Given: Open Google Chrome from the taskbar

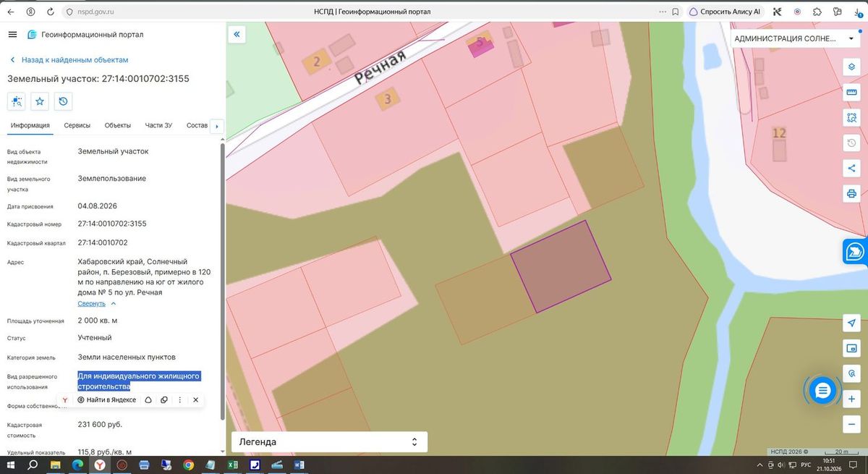Looking at the screenshot, I should point(189,465).
